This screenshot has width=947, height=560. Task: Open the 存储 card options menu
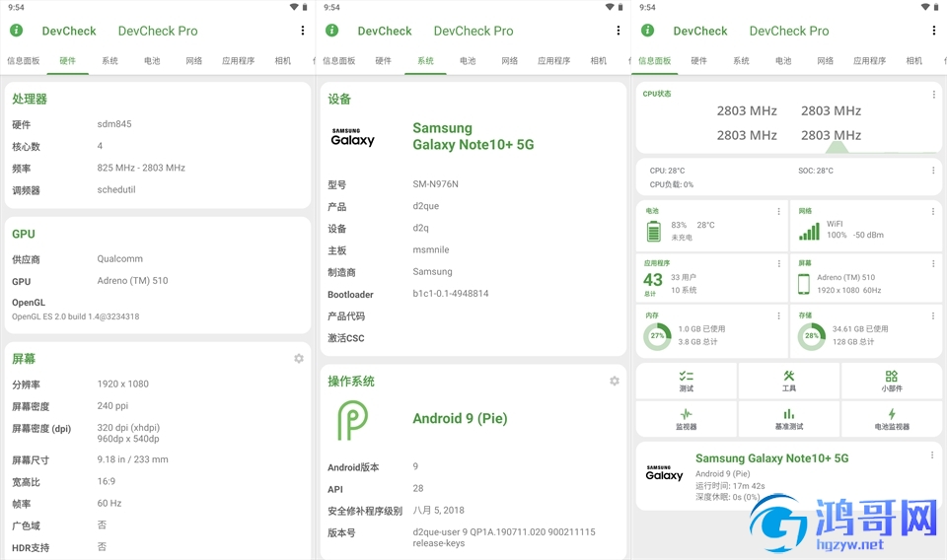pos(933,315)
